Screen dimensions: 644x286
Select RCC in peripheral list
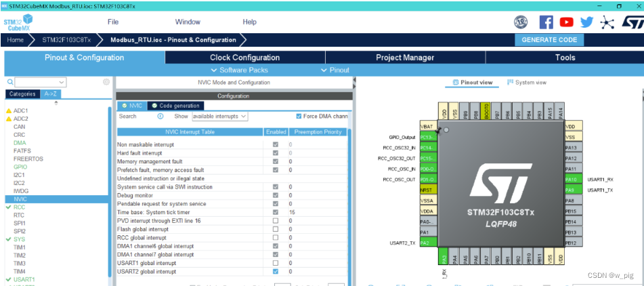coord(20,207)
